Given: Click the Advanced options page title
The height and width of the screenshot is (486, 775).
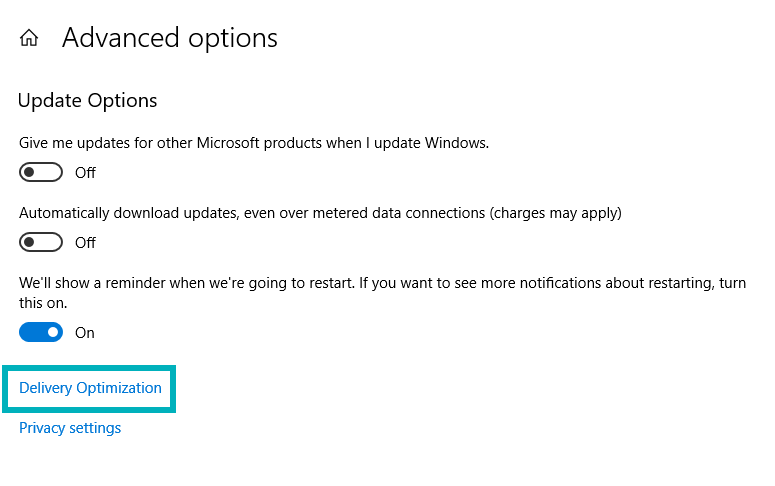Looking at the screenshot, I should (170, 38).
